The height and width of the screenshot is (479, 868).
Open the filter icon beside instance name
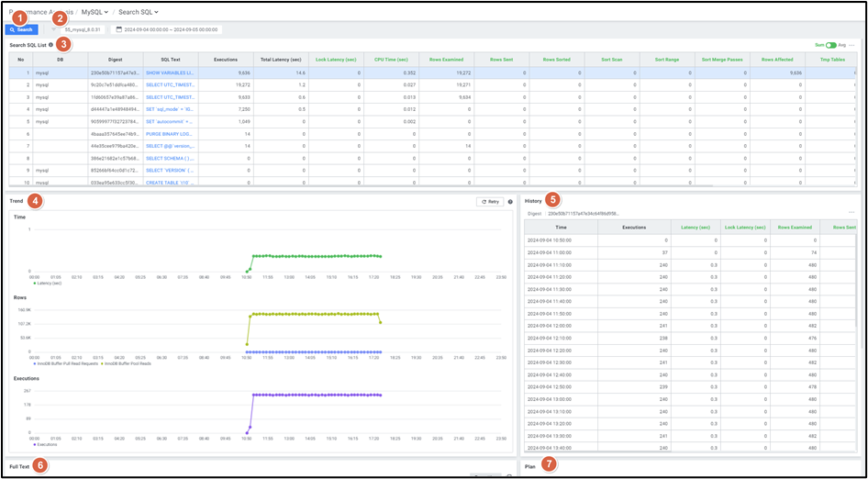click(54, 29)
